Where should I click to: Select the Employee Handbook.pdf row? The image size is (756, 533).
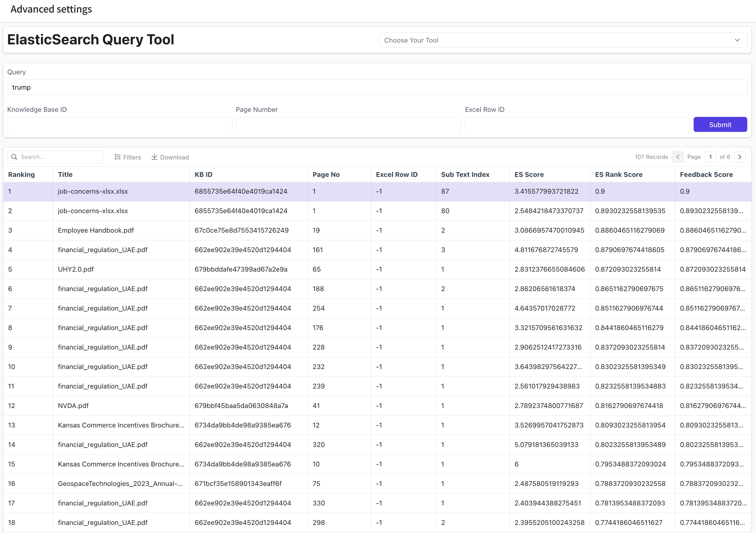pyautogui.click(x=96, y=230)
